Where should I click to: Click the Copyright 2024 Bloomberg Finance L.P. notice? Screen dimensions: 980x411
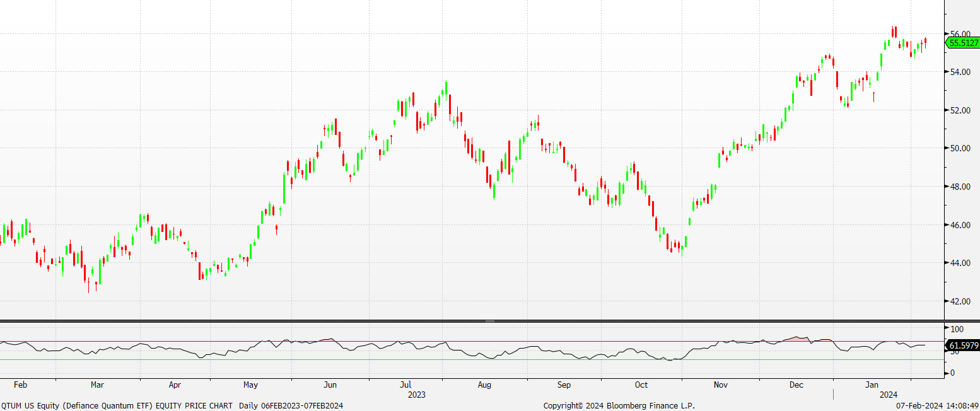619,406
